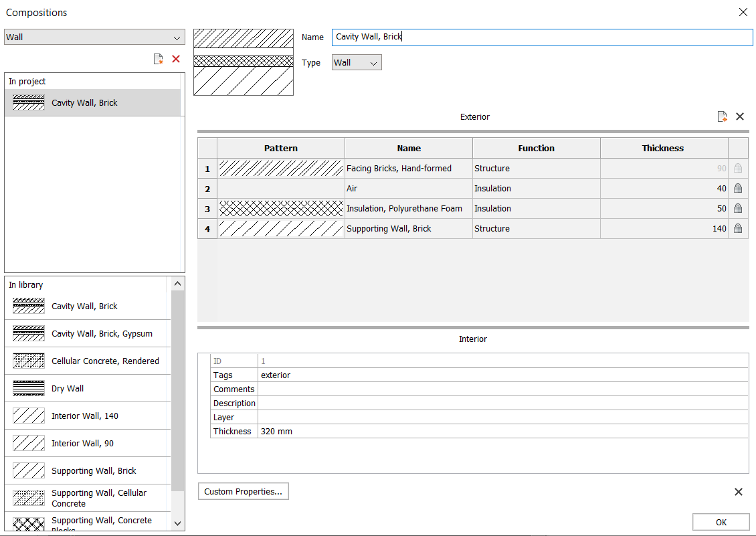This screenshot has height=536, width=756.
Task: Click the X icon next to Custom Properties
Action: (x=739, y=492)
